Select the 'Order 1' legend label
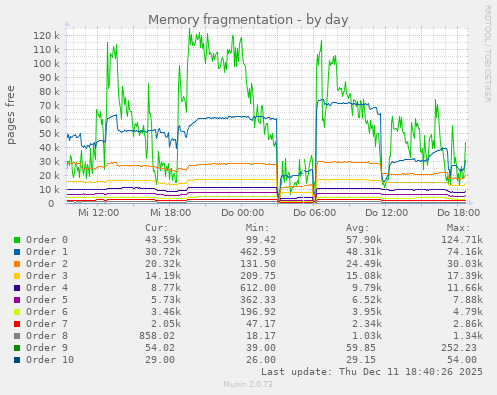The width and height of the screenshot is (497, 395). (x=47, y=252)
